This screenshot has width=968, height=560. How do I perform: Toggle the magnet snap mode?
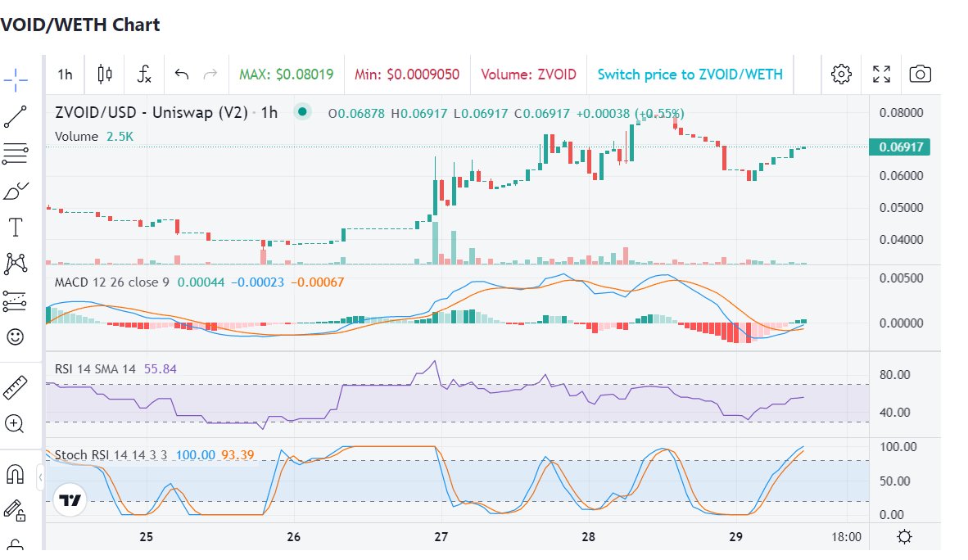15,474
